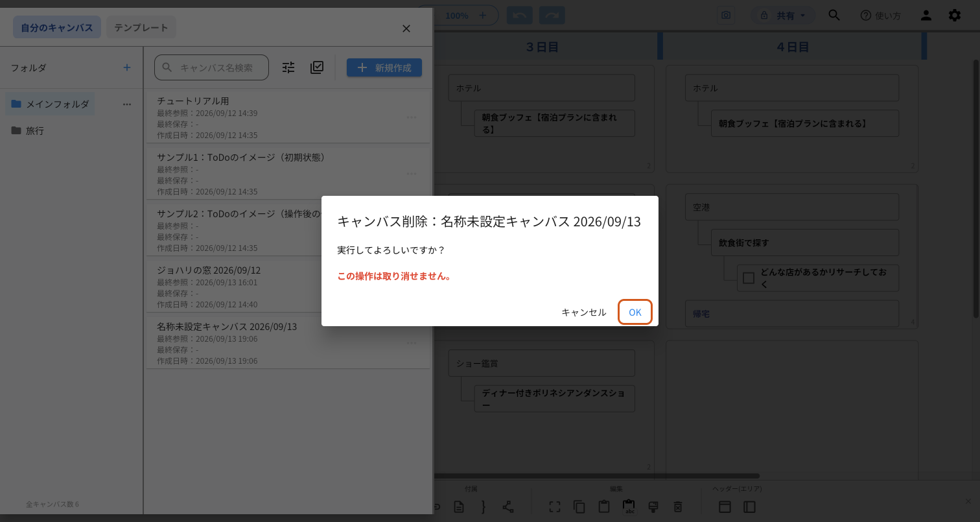Click the キャンバス名検索 search field
Image resolution: width=980 pixels, height=522 pixels.
click(211, 67)
